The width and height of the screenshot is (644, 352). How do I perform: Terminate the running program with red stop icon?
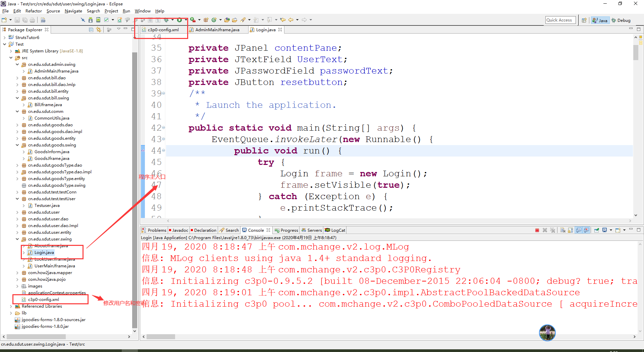tap(537, 230)
